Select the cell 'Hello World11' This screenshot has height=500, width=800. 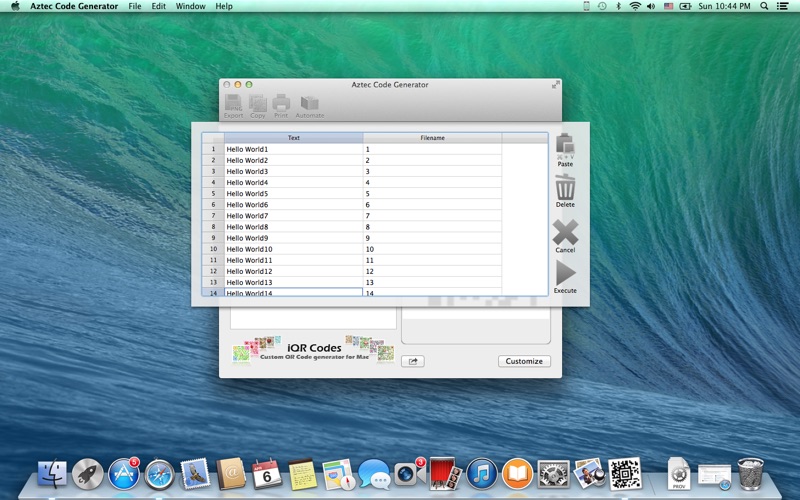tap(293, 260)
